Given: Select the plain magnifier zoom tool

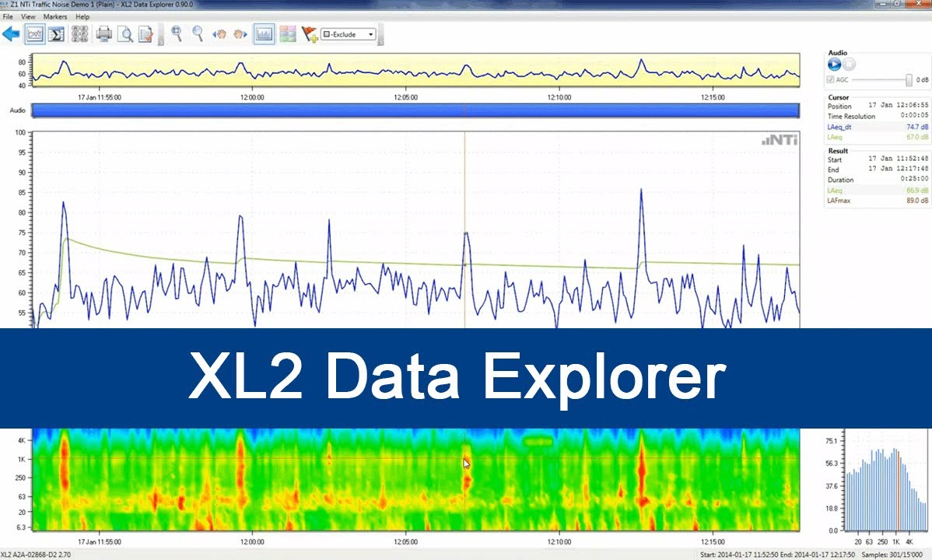Looking at the screenshot, I should pyautogui.click(x=198, y=34).
